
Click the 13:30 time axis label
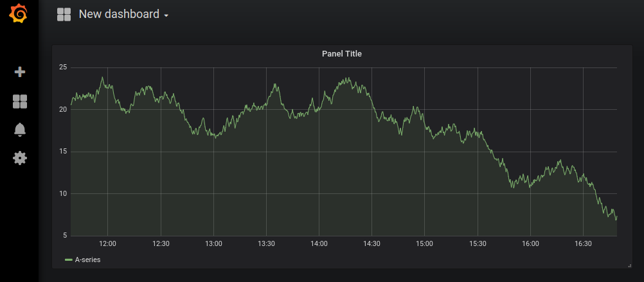tap(266, 244)
